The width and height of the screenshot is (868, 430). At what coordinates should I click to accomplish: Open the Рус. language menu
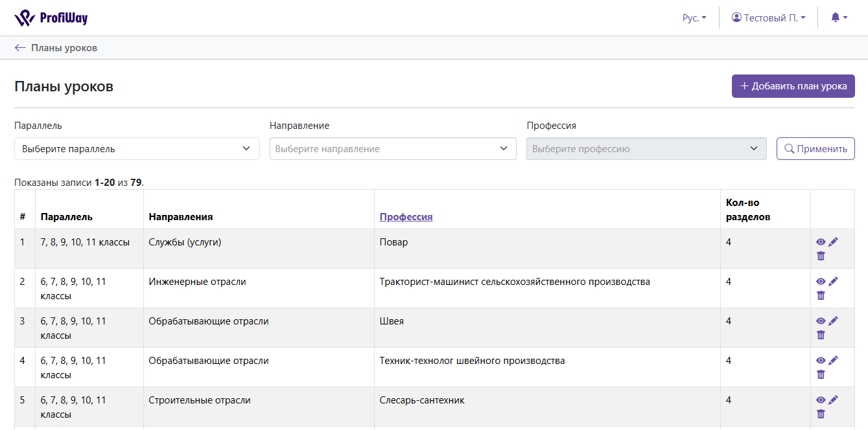(x=694, y=18)
